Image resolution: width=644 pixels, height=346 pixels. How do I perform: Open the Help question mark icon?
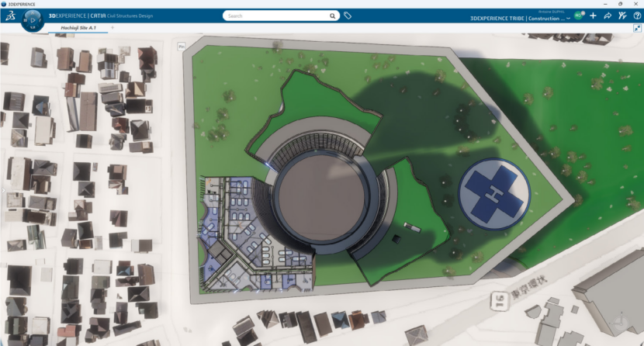[637, 16]
